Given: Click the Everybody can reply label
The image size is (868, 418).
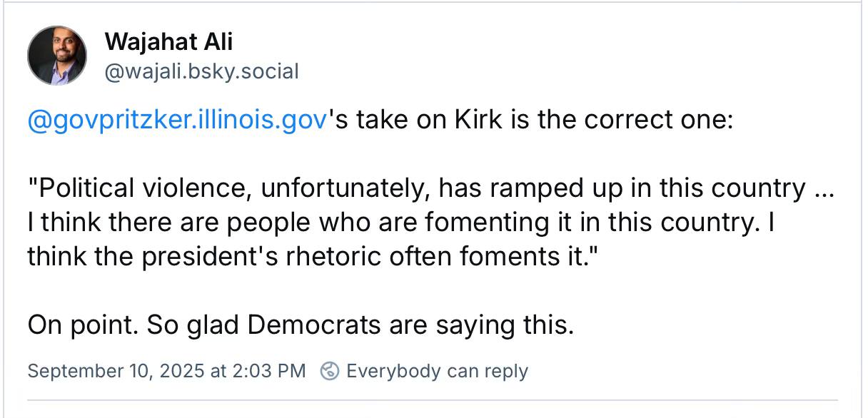Looking at the screenshot, I should [436, 371].
